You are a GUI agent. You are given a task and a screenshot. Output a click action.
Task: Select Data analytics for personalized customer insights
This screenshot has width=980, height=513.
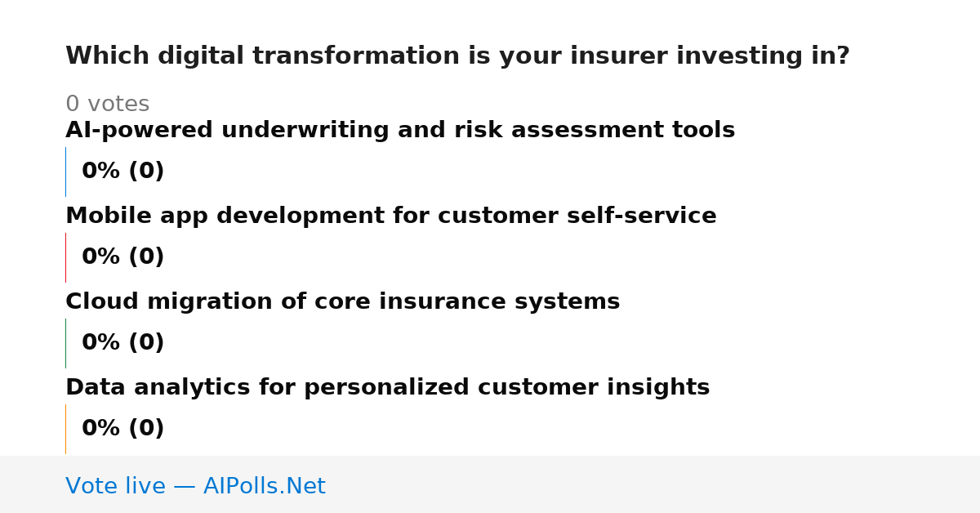[x=388, y=388]
